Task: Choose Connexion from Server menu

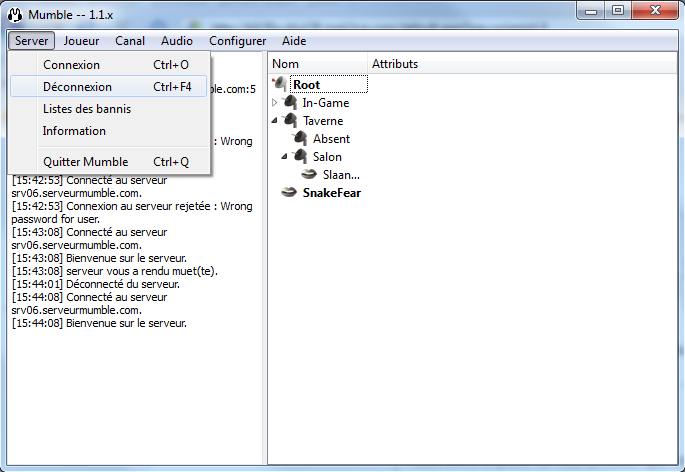Action: [x=108, y=65]
